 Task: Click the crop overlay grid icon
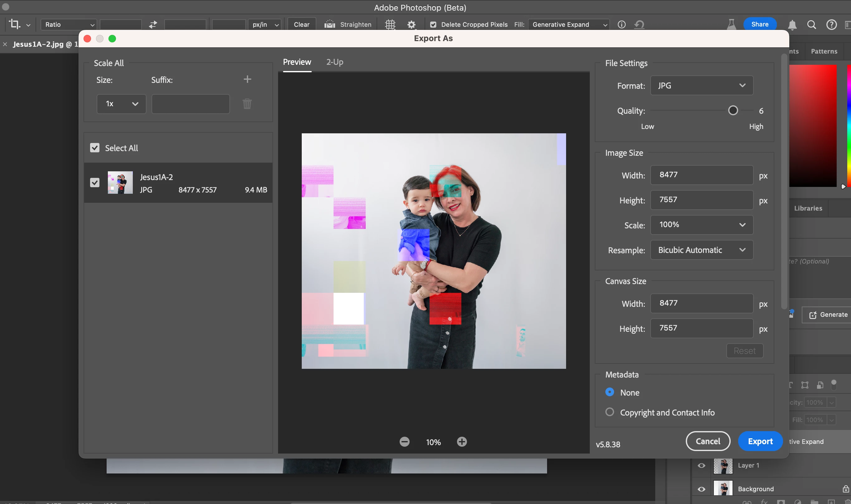(x=390, y=25)
